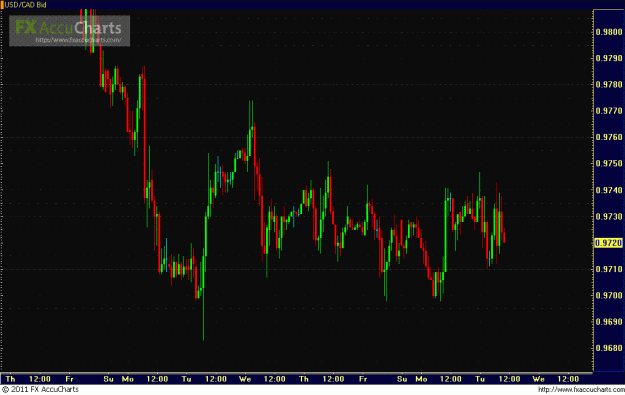This screenshot has width=625, height=395.
Task: Click the 0.9750 price axis label
Action: tap(609, 164)
